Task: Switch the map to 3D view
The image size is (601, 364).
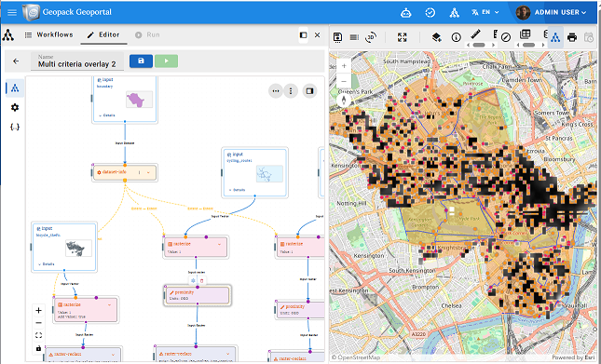Action: (x=371, y=37)
